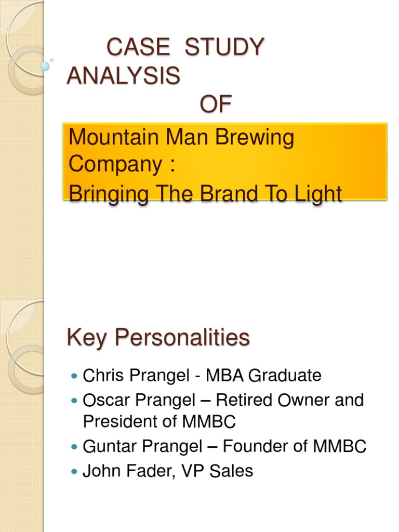The height and width of the screenshot is (532, 399).
Task: Click the Key Personalities heading
Action: [x=158, y=338]
